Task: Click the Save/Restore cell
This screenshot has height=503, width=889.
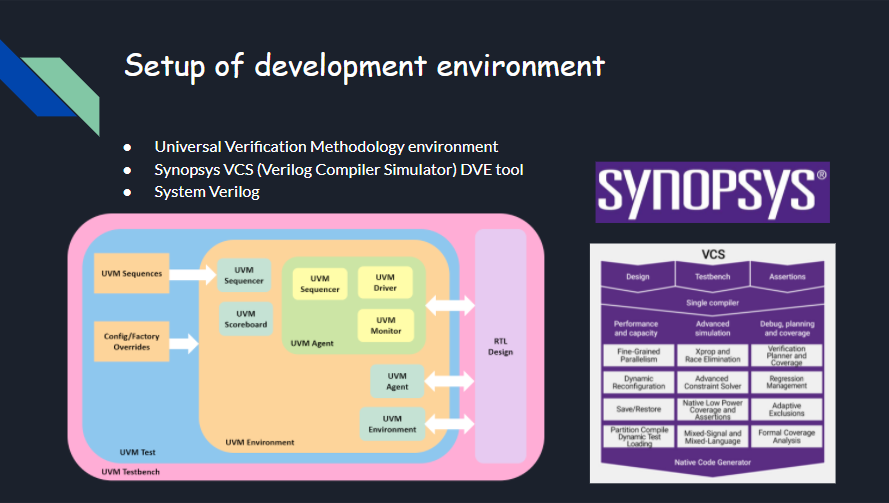Action: (638, 409)
